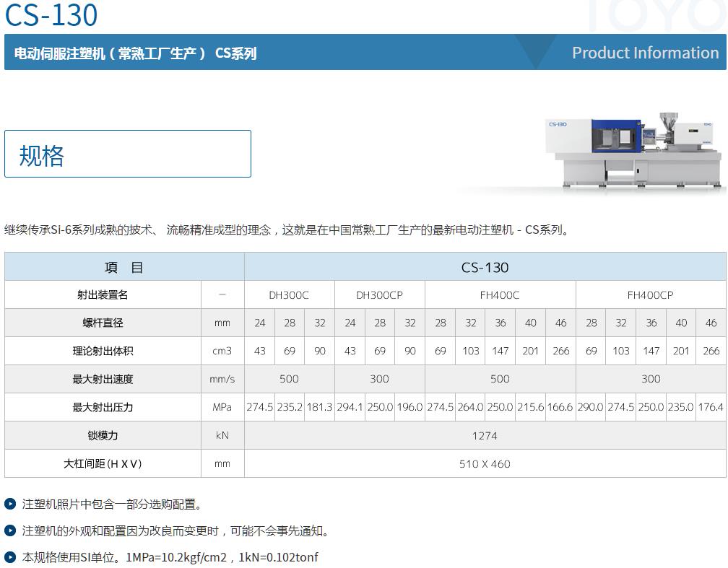Click the 181.3 pressure value
Image resolution: width=728 pixels, height=568 pixels.
pos(319,407)
